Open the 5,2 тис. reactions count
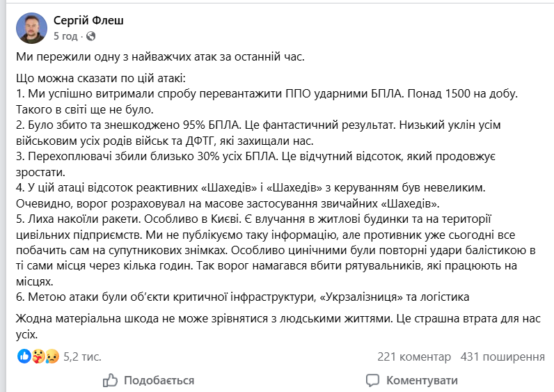This screenshot has width=554, height=392. (x=82, y=356)
